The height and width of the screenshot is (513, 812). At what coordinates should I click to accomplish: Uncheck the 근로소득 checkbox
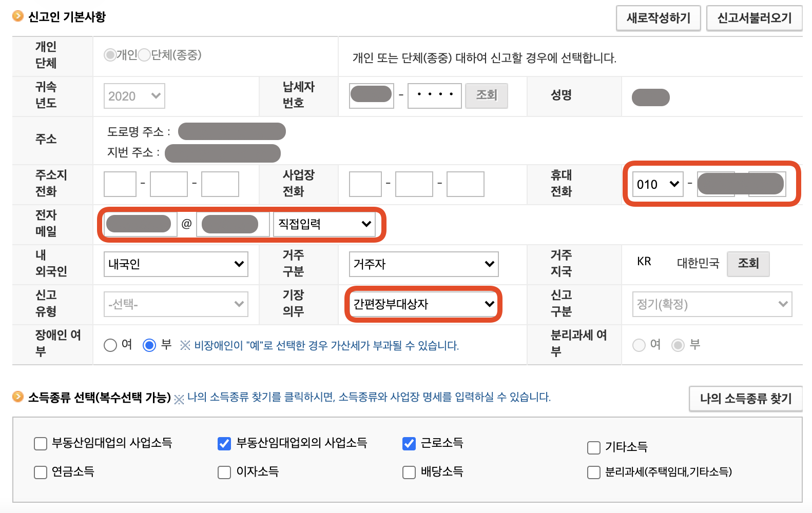pos(409,443)
